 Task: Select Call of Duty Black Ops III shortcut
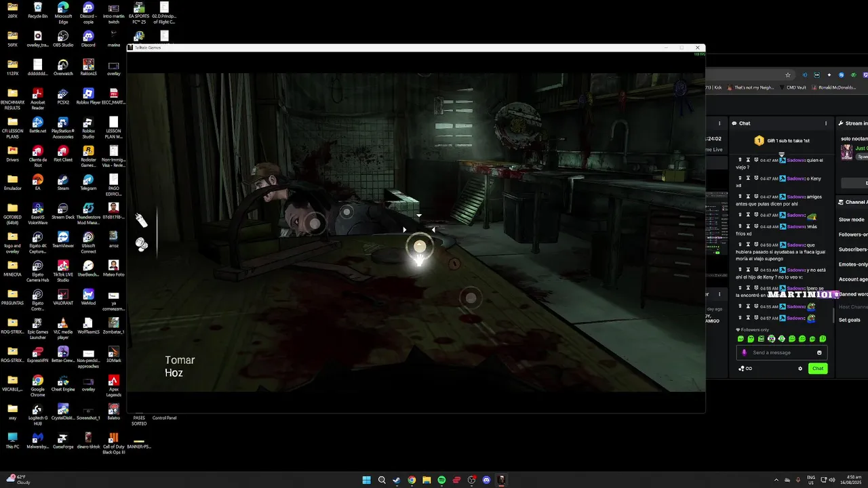113,443
